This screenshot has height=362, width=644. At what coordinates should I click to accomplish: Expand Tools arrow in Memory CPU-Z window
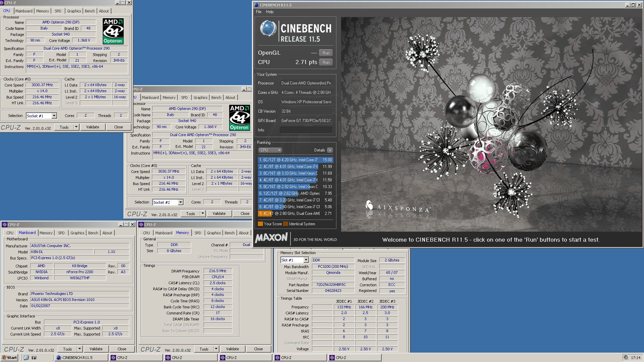click(x=216, y=349)
